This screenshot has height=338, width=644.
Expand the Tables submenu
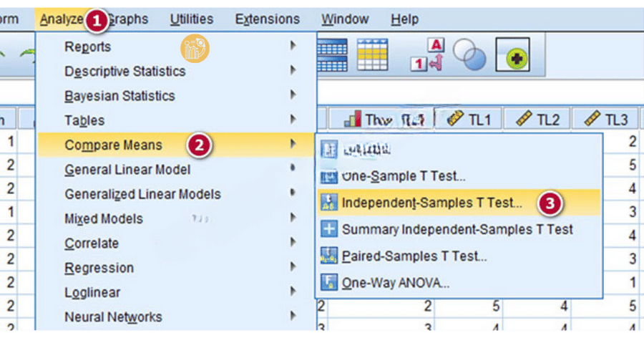click(176, 120)
